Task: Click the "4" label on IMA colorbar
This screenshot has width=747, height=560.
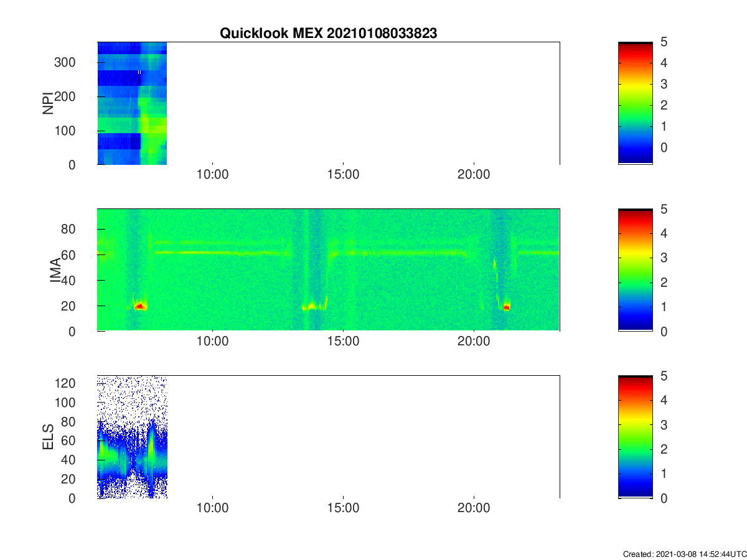Action: point(663,233)
